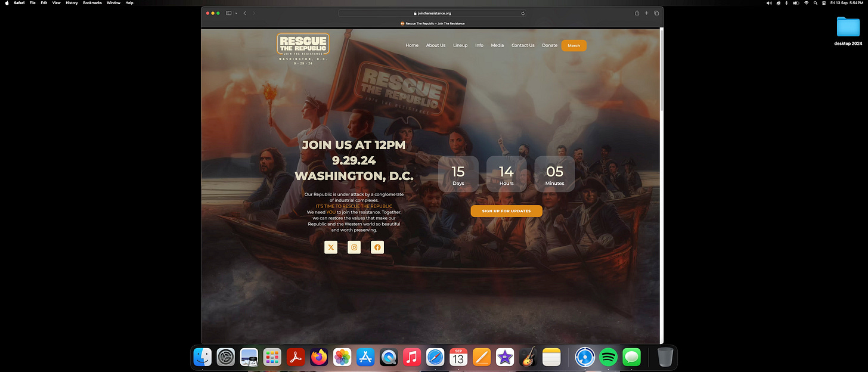Open the History menu
868x372 pixels.
(72, 3)
